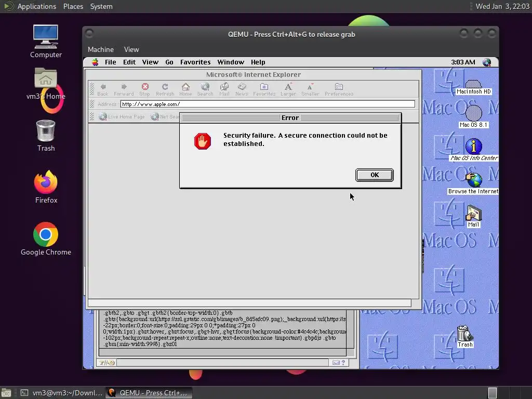Open the Window menu
The width and height of the screenshot is (532, 399).
click(x=231, y=62)
